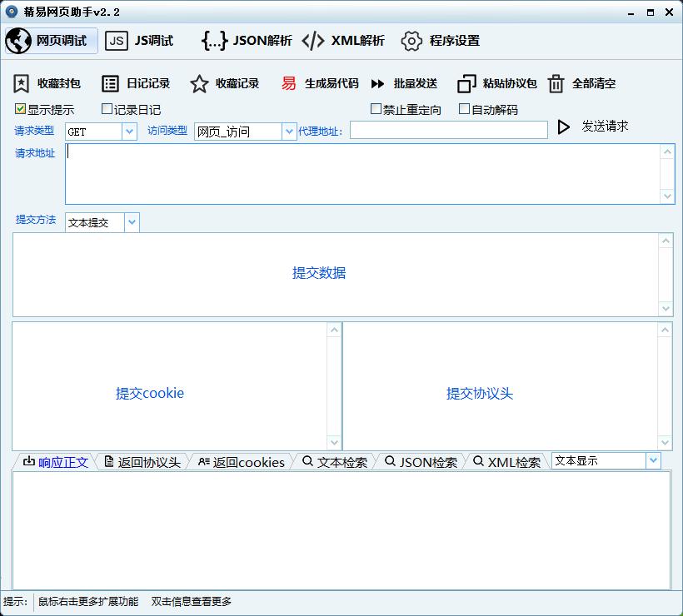Click 生成易代码 red icon

tap(288, 83)
